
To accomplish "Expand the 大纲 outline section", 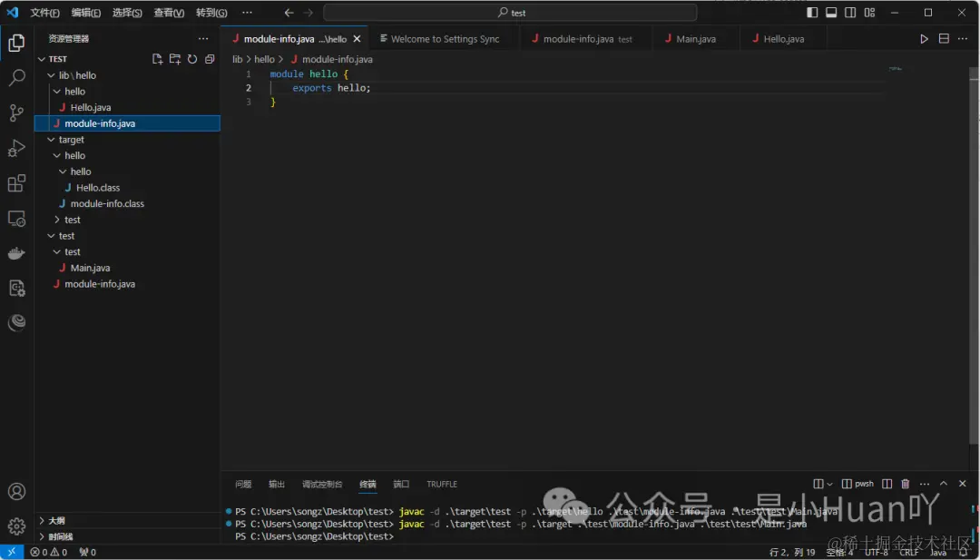I will [127, 521].
